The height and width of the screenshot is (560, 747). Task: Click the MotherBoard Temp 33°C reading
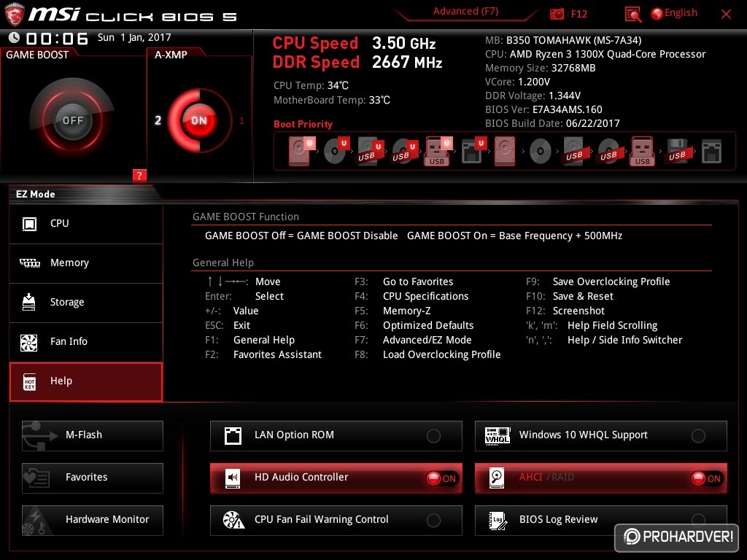[x=332, y=101]
